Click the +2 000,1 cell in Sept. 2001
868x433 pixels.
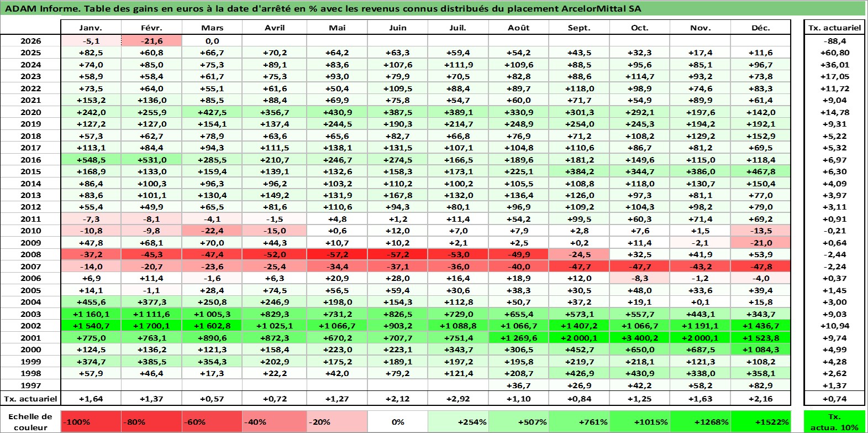click(579, 338)
